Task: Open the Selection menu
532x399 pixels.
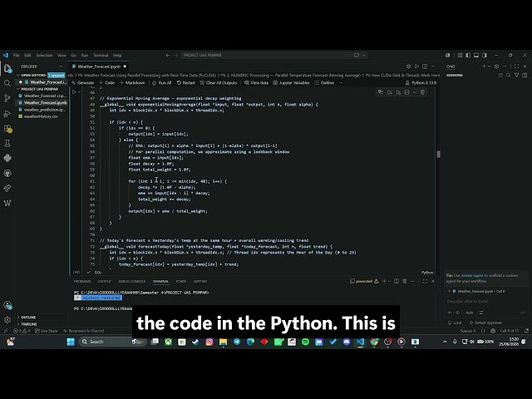Action: 44,56
